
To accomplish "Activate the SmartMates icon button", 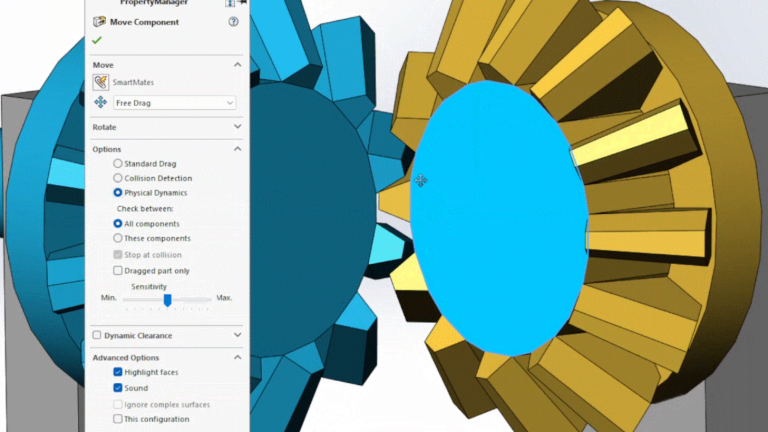I will click(x=100, y=83).
